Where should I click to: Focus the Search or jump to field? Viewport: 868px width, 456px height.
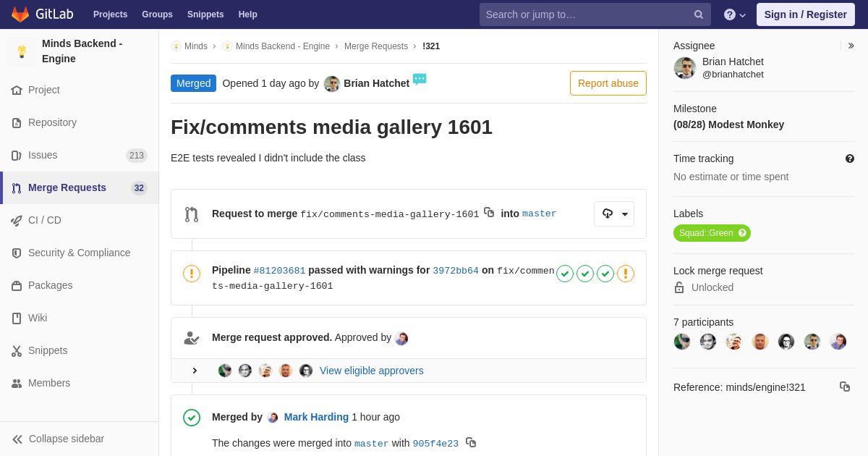(x=586, y=14)
